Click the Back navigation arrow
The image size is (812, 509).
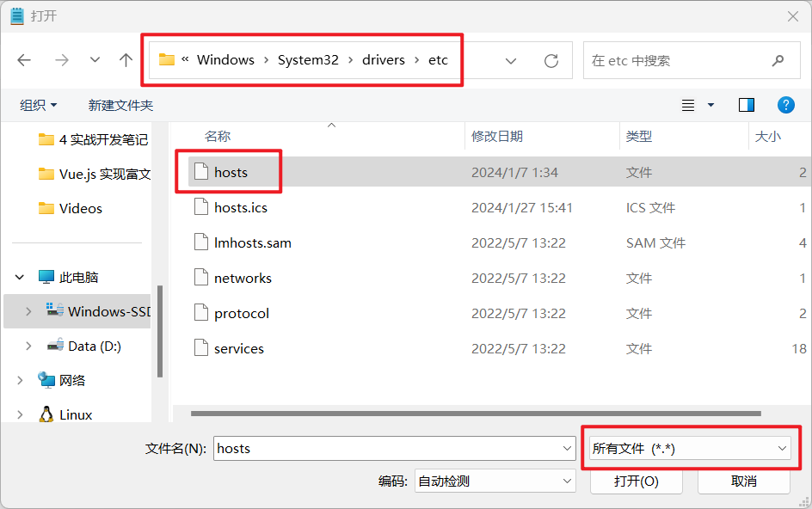[x=24, y=60]
